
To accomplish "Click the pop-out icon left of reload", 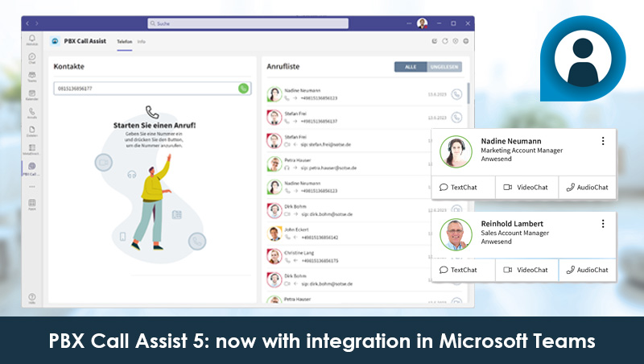I will [x=435, y=41].
